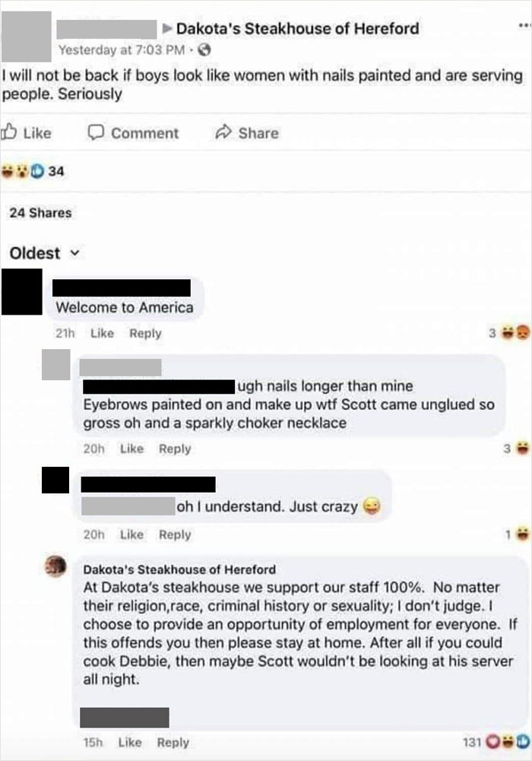Open Dakota's Steakhouse profile picture in comments

(55, 566)
